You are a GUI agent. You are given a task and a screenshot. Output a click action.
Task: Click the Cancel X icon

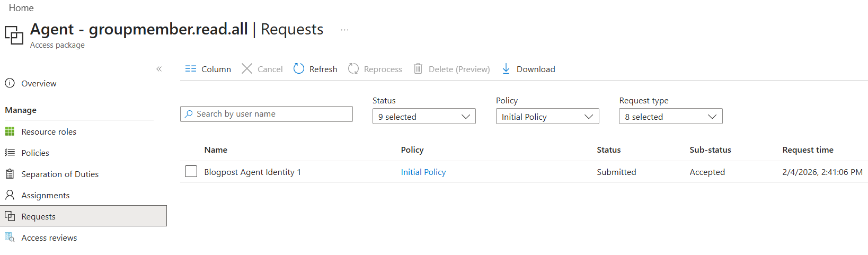click(x=247, y=69)
